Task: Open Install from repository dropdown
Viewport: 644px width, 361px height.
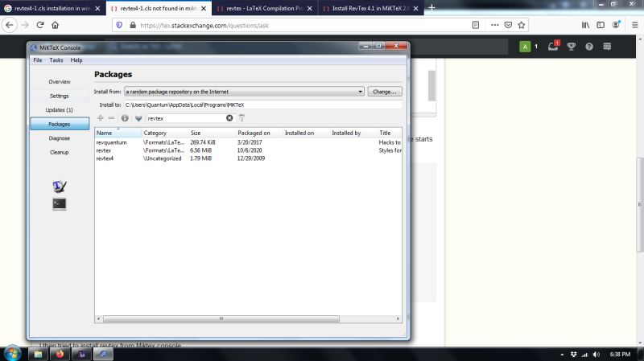Action: [x=244, y=92]
